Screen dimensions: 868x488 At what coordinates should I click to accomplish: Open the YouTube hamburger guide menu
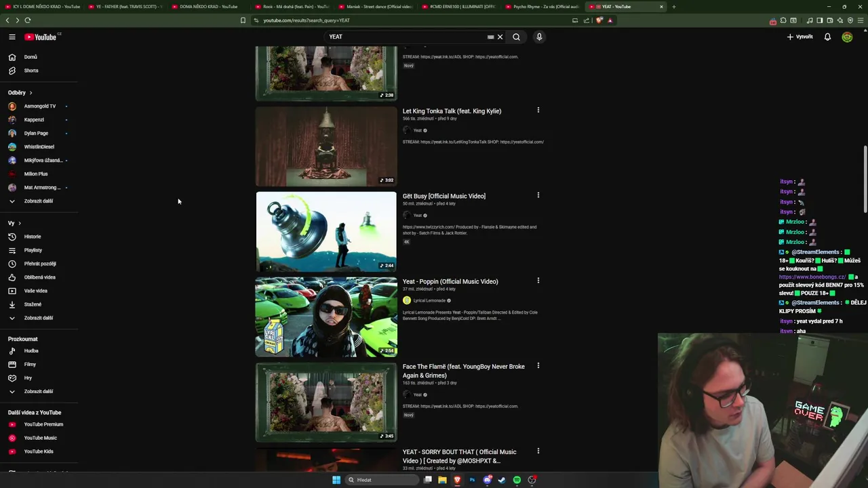(12, 37)
